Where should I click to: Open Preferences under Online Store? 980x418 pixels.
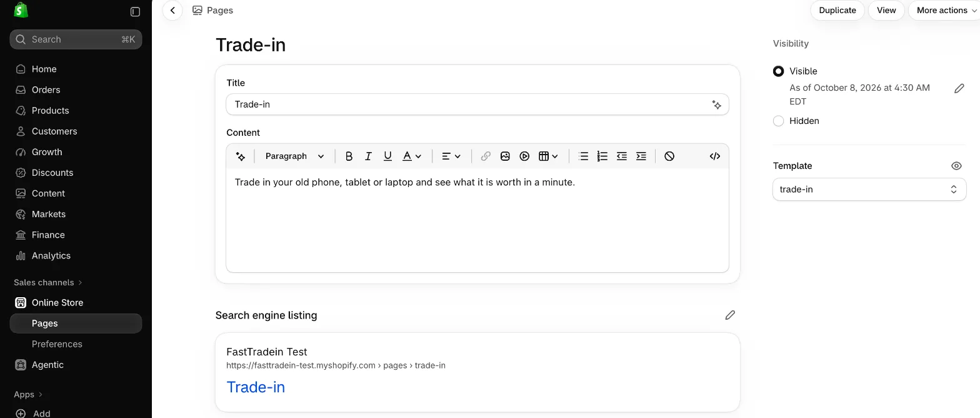[76, 344]
